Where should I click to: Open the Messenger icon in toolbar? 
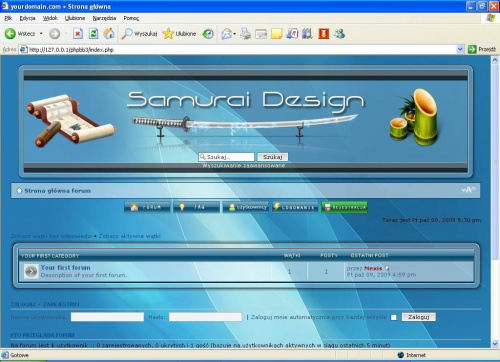[x=339, y=34]
